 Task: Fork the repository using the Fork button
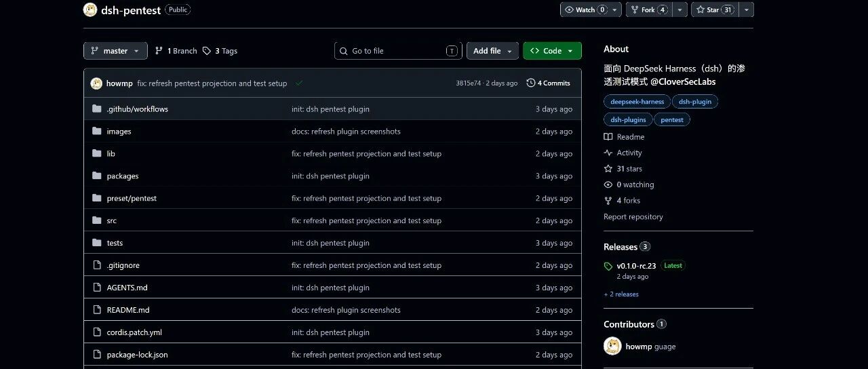pos(650,9)
